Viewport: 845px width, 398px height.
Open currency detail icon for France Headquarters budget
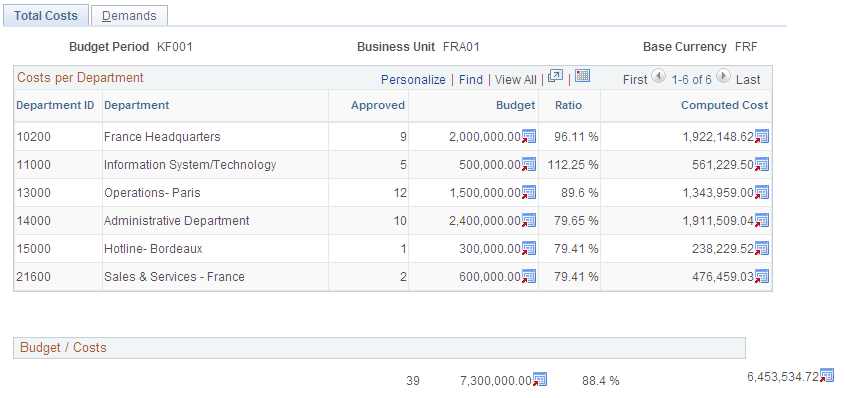click(x=529, y=137)
